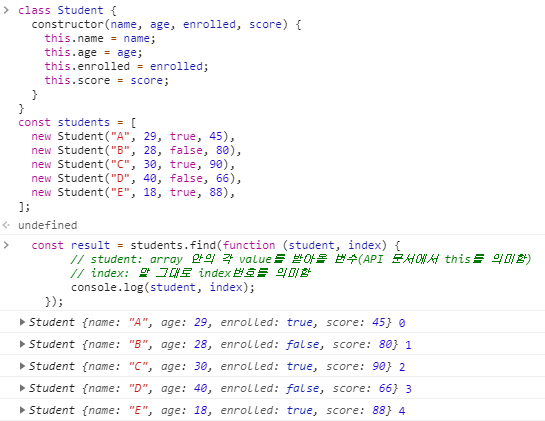545x421 pixels.
Task: Click the input prompt chevron beside const result
Action: [x=6, y=245]
